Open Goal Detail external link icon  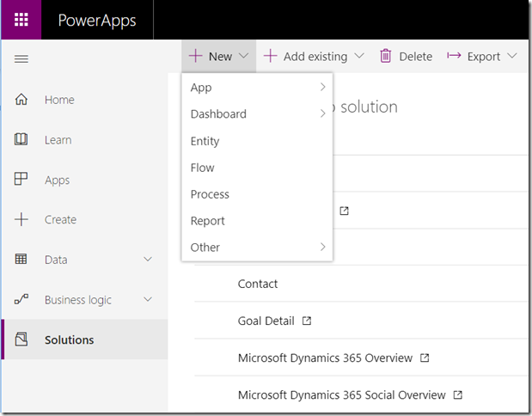307,321
